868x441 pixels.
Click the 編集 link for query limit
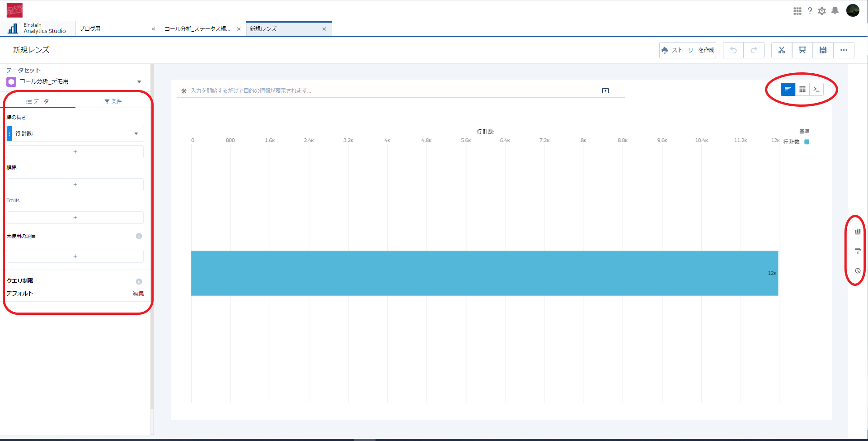coord(138,294)
